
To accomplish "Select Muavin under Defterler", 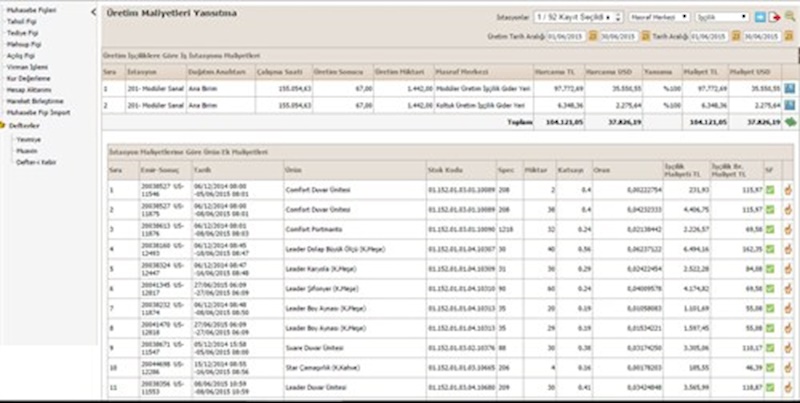I will tap(27, 151).
